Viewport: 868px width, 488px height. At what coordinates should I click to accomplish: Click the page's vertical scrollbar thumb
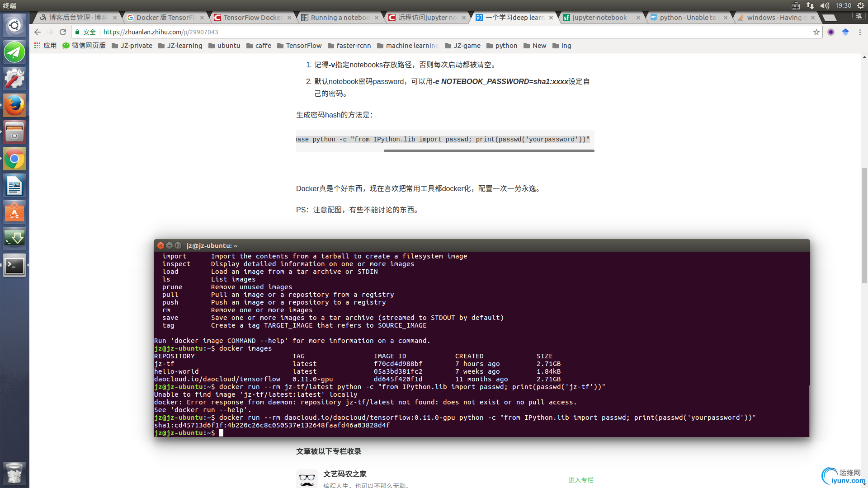coord(864,225)
